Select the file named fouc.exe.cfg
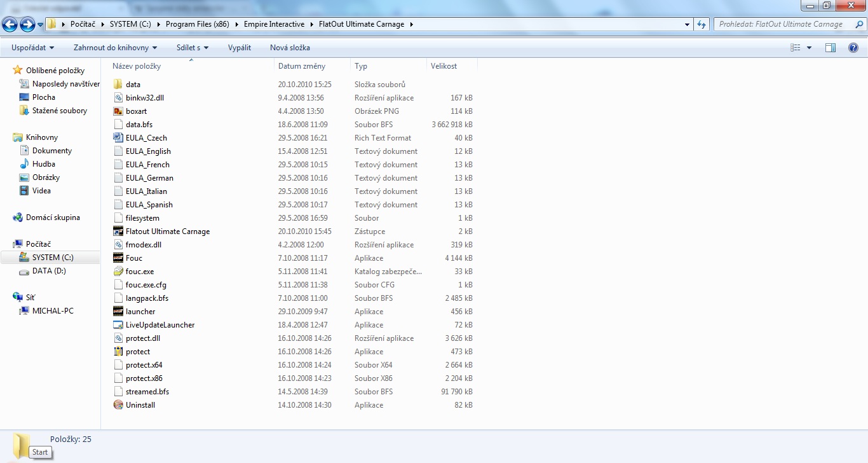This screenshot has width=868, height=463. (146, 285)
